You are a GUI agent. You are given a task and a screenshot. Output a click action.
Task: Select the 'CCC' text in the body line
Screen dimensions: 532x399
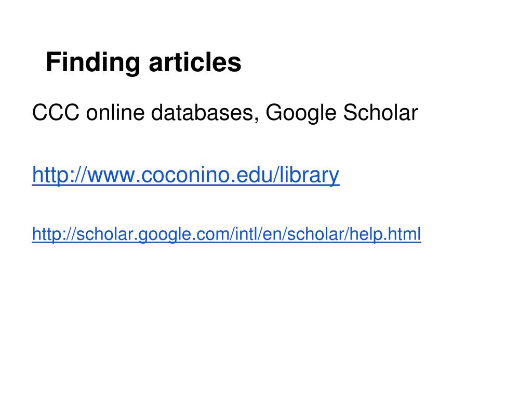(56, 112)
